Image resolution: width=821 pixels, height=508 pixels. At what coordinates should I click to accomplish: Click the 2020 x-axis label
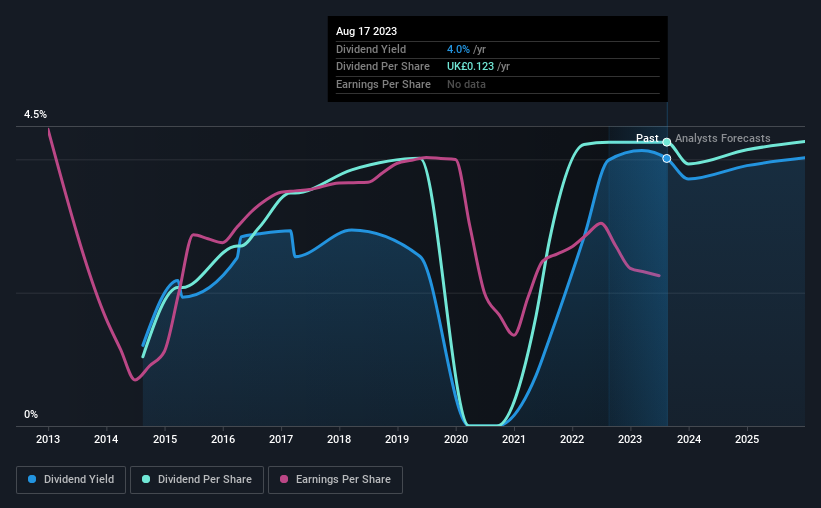pos(456,439)
